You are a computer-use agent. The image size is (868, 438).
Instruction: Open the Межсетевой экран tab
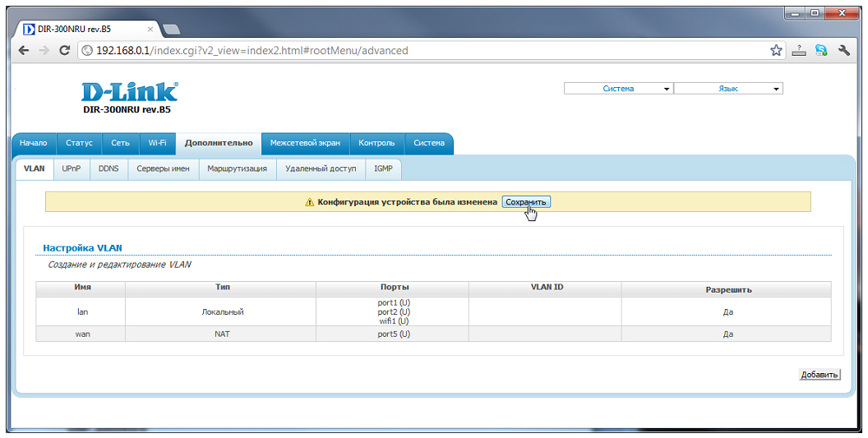(305, 143)
